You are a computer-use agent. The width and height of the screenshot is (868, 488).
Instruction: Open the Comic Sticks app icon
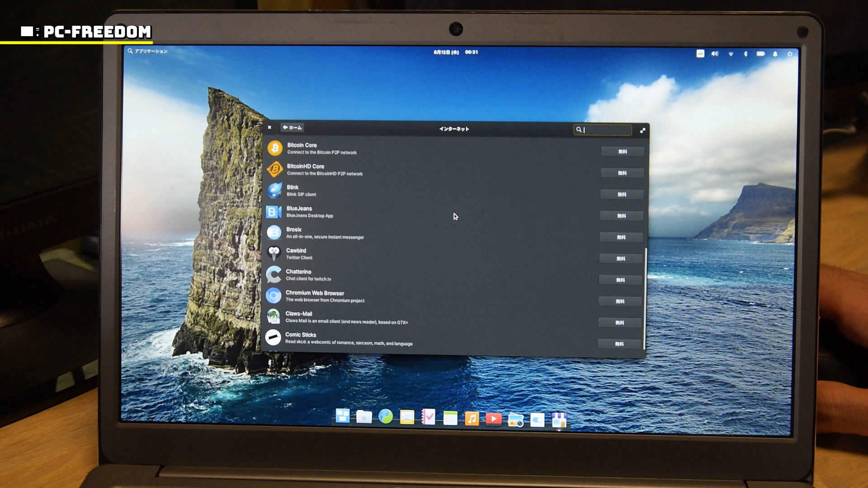[273, 338]
